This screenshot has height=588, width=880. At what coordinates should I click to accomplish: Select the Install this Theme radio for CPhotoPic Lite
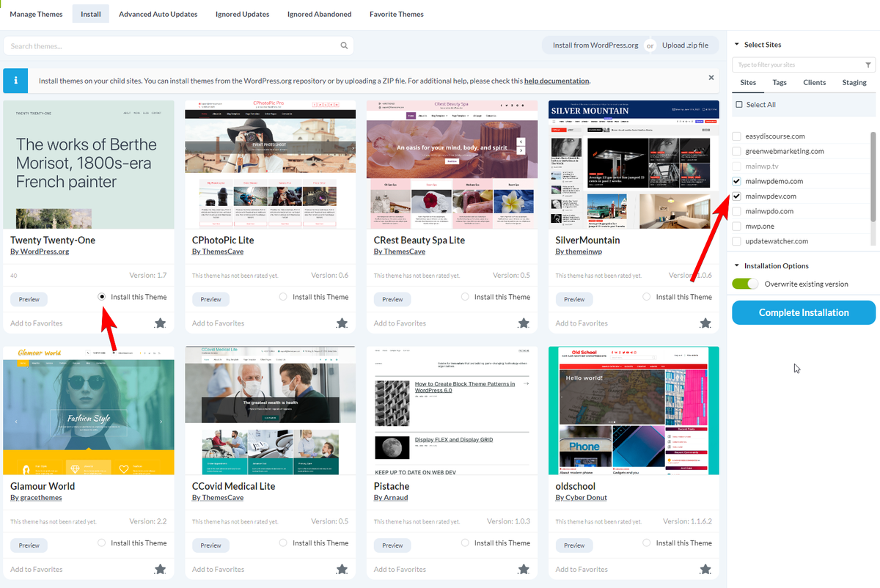tap(282, 297)
